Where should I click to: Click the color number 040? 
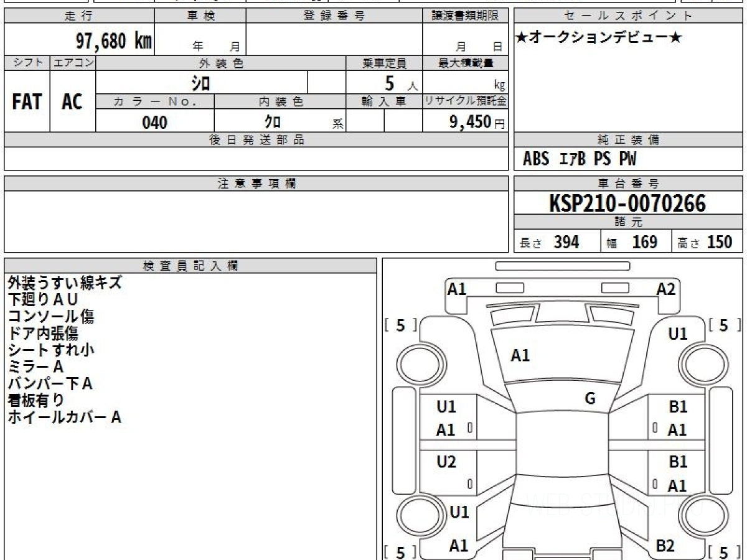(155, 123)
